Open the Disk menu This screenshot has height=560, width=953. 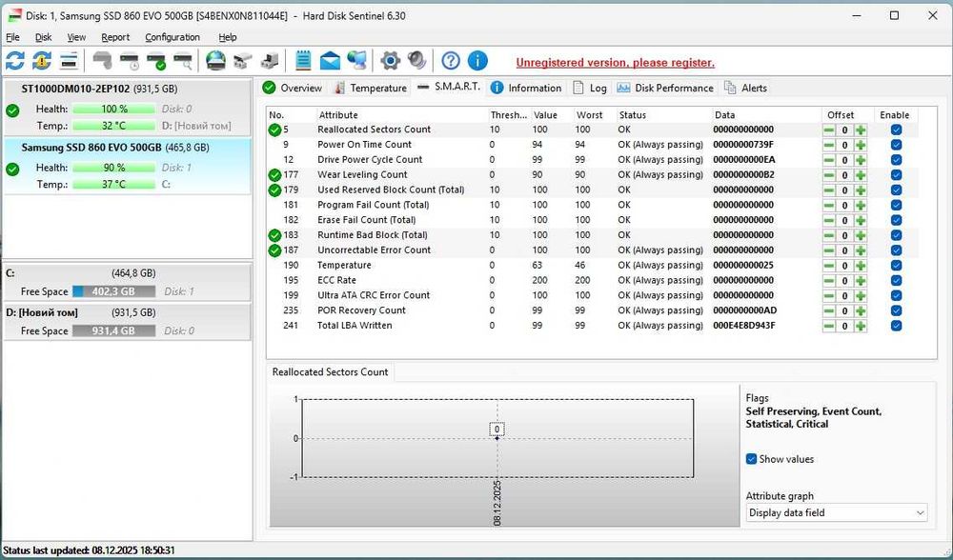coord(43,37)
